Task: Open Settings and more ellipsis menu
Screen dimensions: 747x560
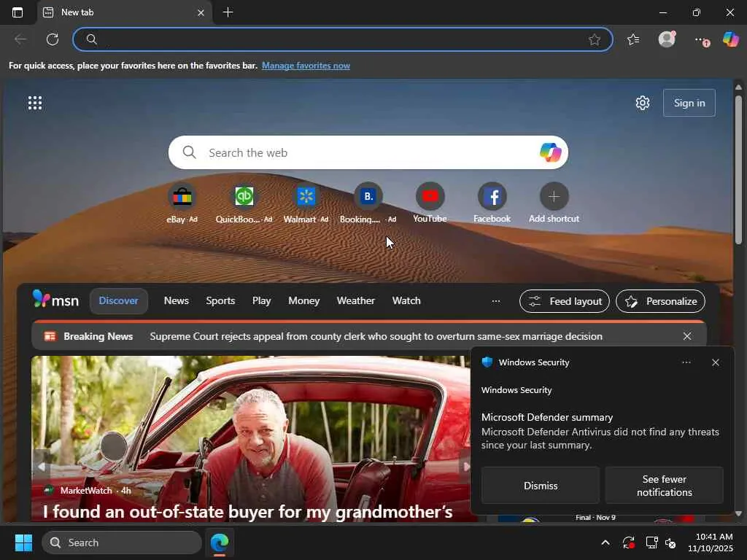Action: pyautogui.click(x=701, y=40)
